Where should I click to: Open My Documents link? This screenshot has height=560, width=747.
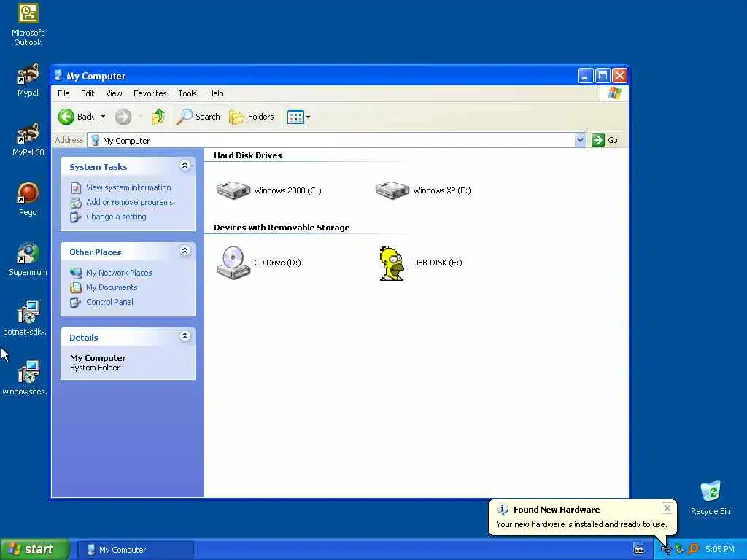click(x=112, y=287)
